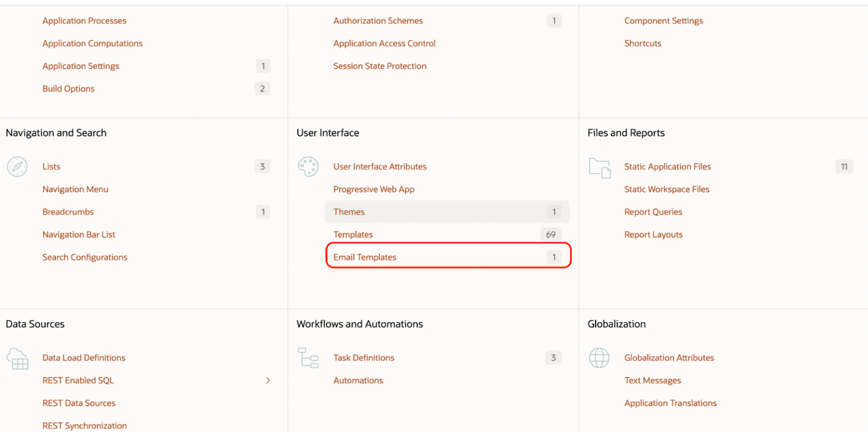
Task: Open Application Processes
Action: pos(84,20)
